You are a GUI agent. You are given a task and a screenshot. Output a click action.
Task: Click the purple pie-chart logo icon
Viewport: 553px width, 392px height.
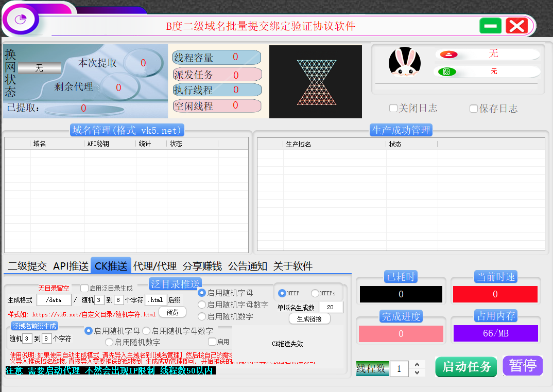click(20, 20)
